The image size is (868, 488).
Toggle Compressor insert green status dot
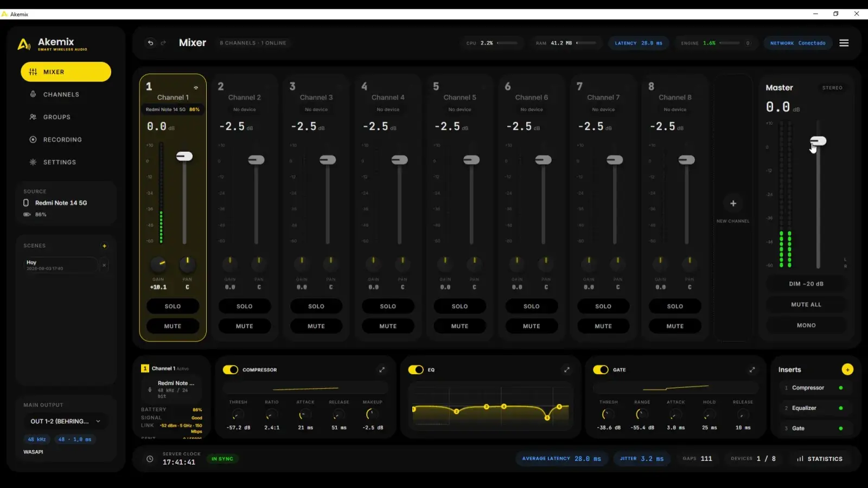click(841, 388)
